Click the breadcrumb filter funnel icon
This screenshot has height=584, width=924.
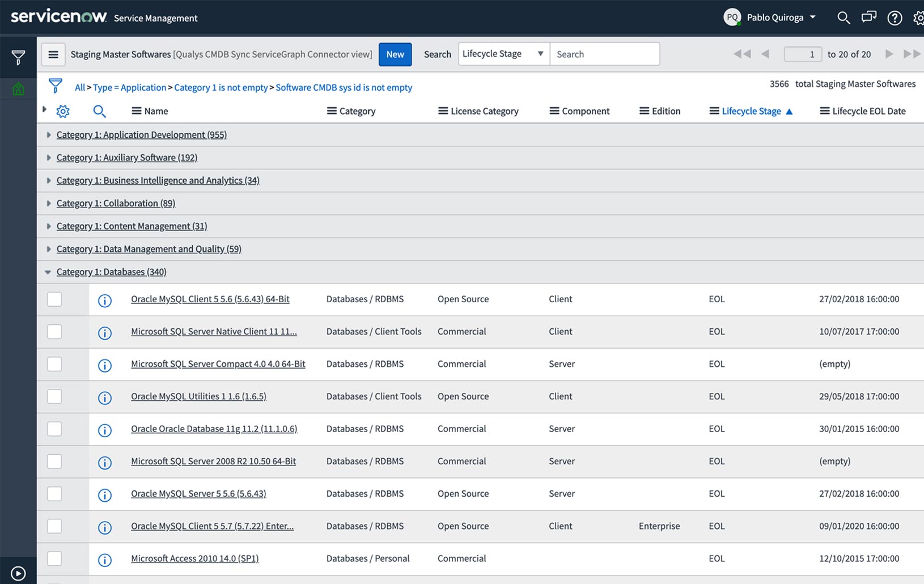click(56, 86)
